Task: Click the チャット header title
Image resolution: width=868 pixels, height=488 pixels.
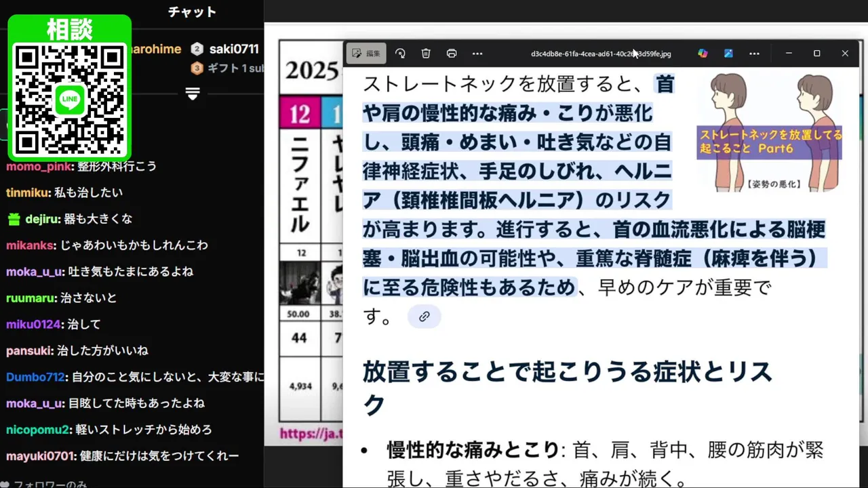Action: 192,12
